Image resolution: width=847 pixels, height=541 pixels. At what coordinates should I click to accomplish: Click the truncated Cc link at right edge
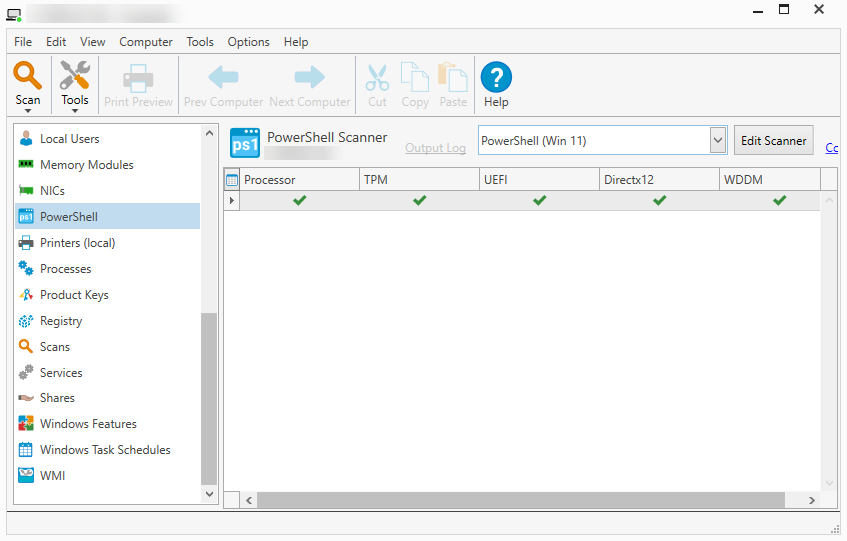tap(832, 147)
